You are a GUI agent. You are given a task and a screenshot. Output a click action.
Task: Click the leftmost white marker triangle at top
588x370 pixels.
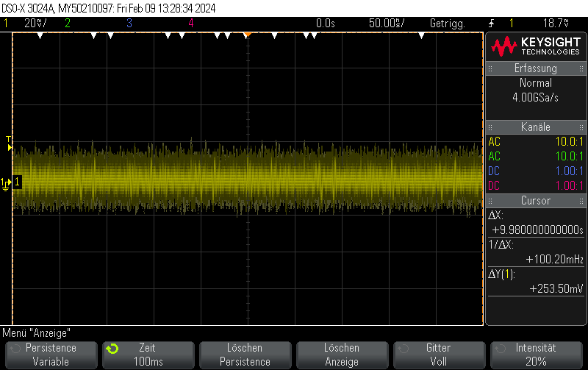tap(40, 35)
